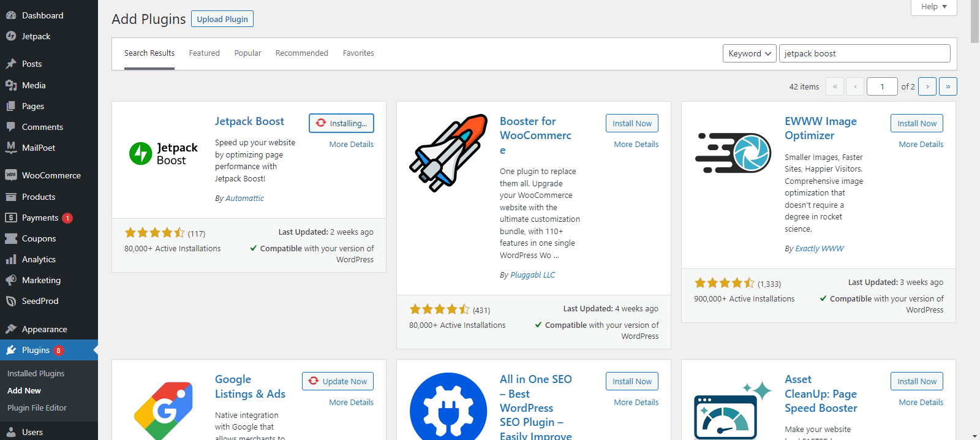980x440 pixels.
Task: Click the All in One SEO gear logo
Action: click(448, 406)
